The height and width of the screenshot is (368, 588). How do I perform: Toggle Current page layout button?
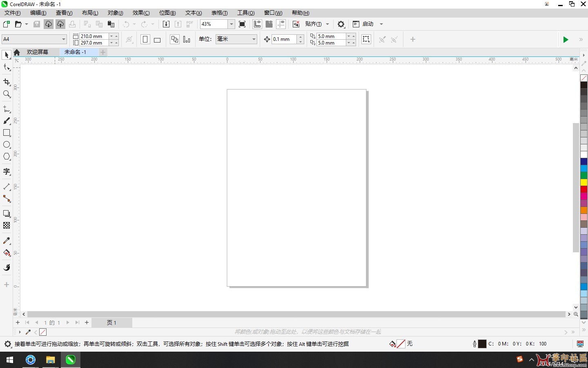[x=187, y=39]
